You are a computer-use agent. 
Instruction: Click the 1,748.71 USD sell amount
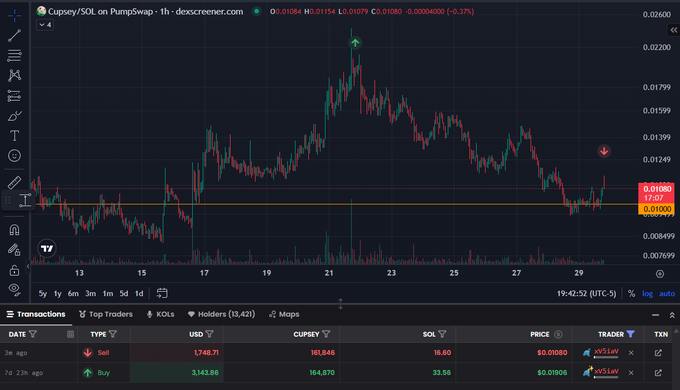[206, 353]
